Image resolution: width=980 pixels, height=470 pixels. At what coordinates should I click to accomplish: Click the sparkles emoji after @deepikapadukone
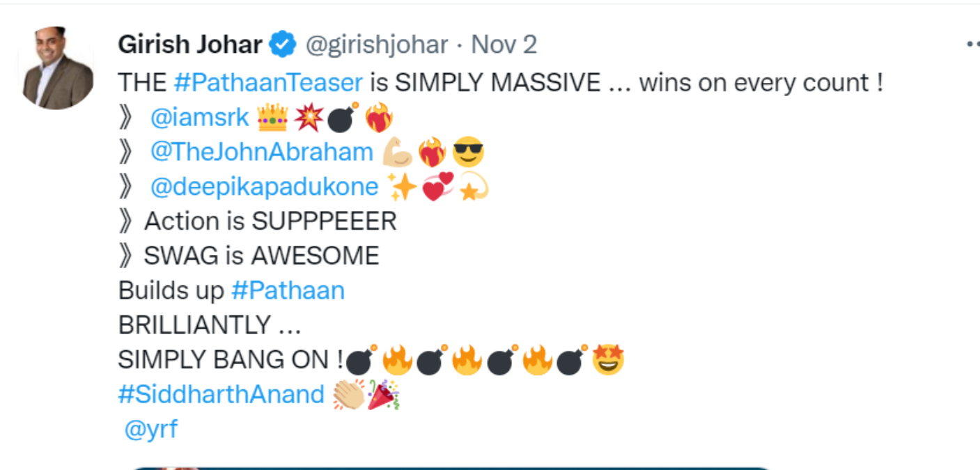pyautogui.click(x=401, y=187)
